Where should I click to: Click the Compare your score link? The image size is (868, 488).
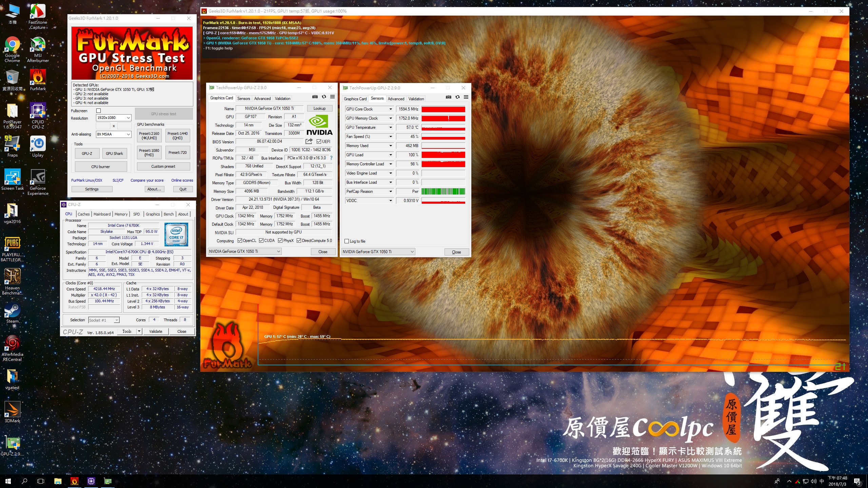pyautogui.click(x=147, y=180)
